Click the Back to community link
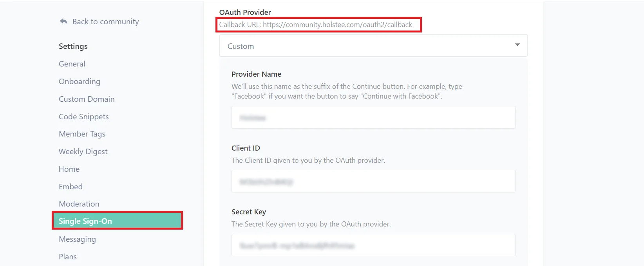The width and height of the screenshot is (644, 266). tap(105, 22)
